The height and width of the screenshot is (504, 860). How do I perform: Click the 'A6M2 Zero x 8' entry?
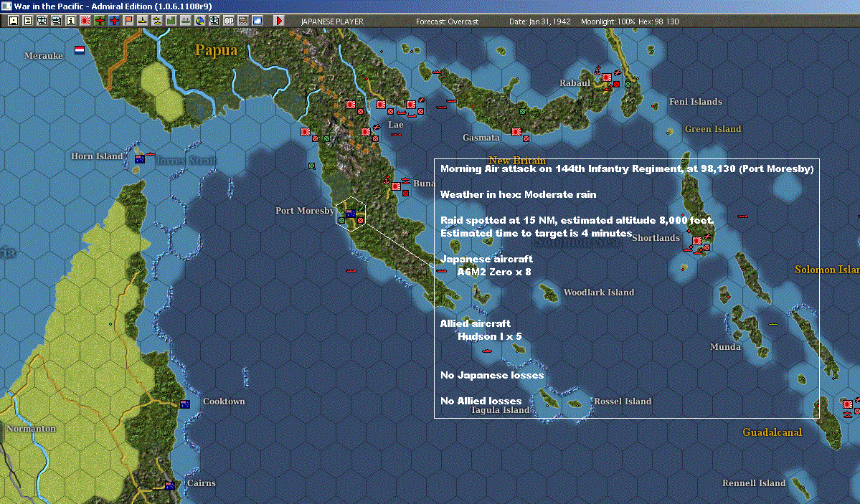494,272
